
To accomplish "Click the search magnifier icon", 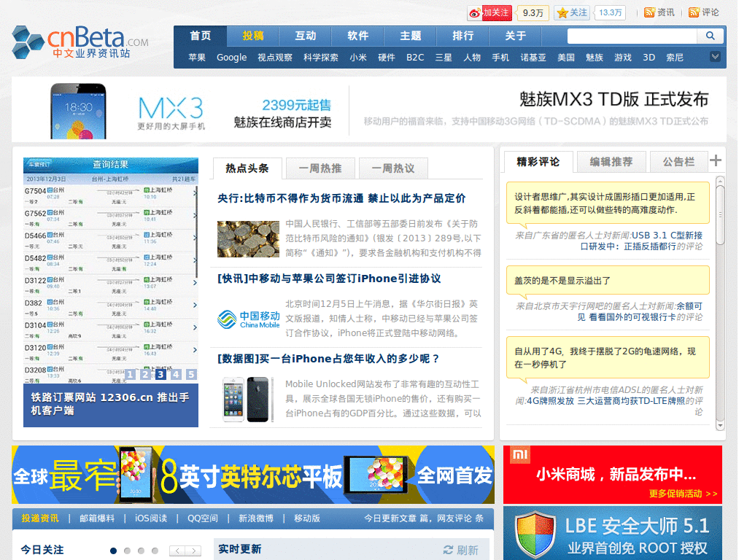I will coord(711,36).
